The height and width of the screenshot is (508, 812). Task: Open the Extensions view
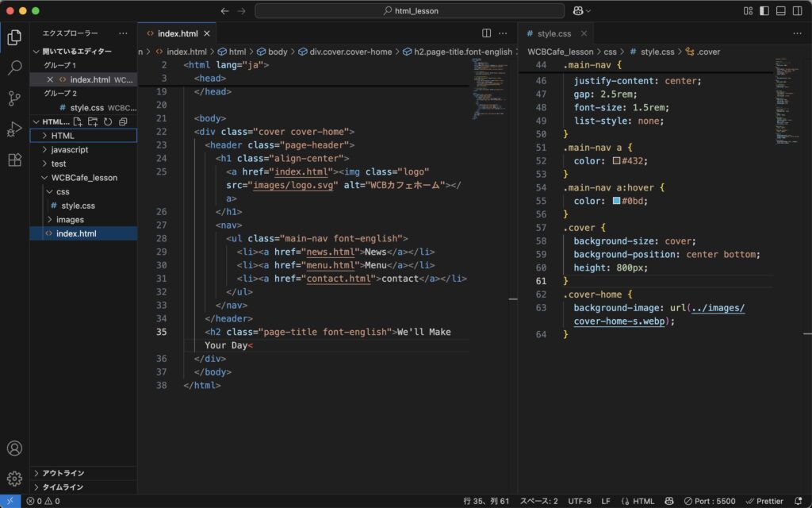tap(14, 160)
